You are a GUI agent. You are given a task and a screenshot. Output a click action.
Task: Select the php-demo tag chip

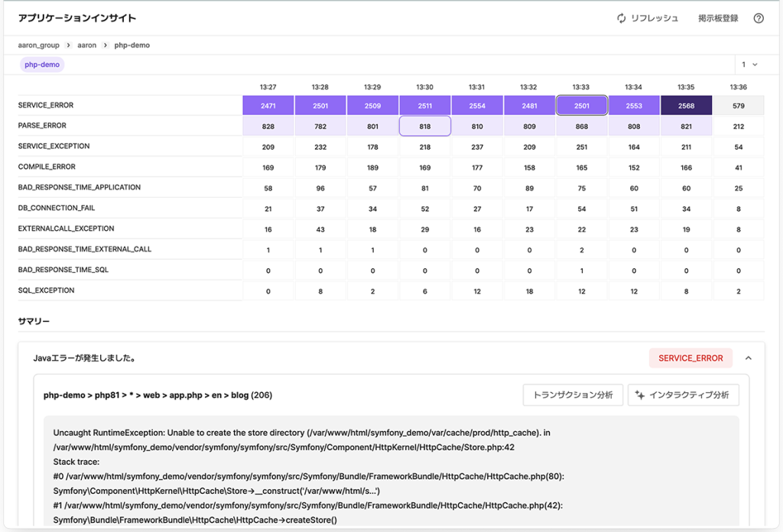tap(42, 65)
